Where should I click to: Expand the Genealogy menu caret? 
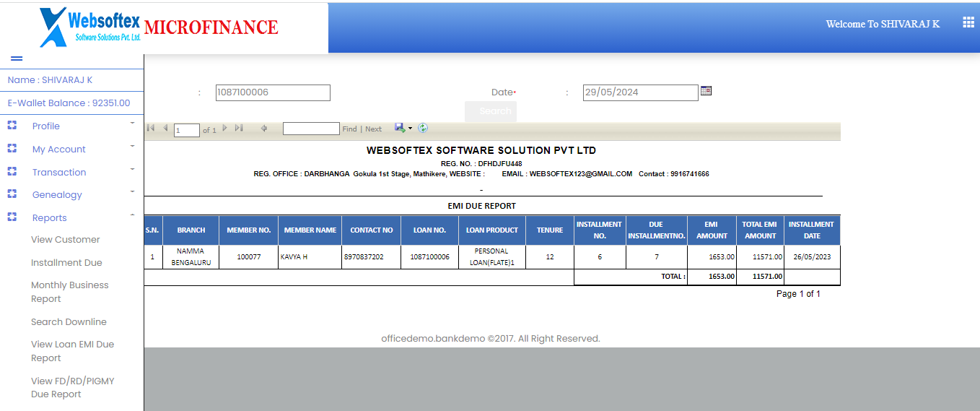click(x=133, y=192)
